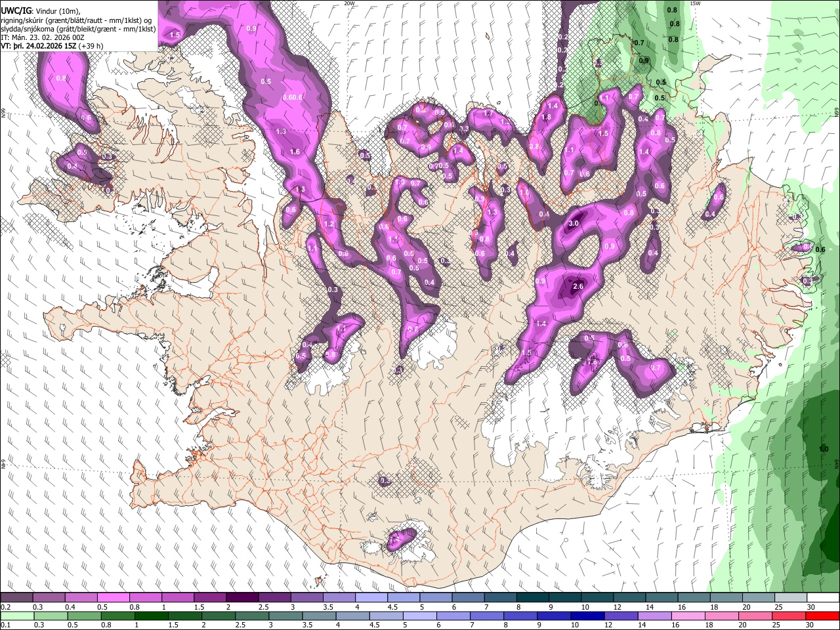Click the 20W longitude label at top edge
This screenshot has height=630, width=840.
(350, 3)
